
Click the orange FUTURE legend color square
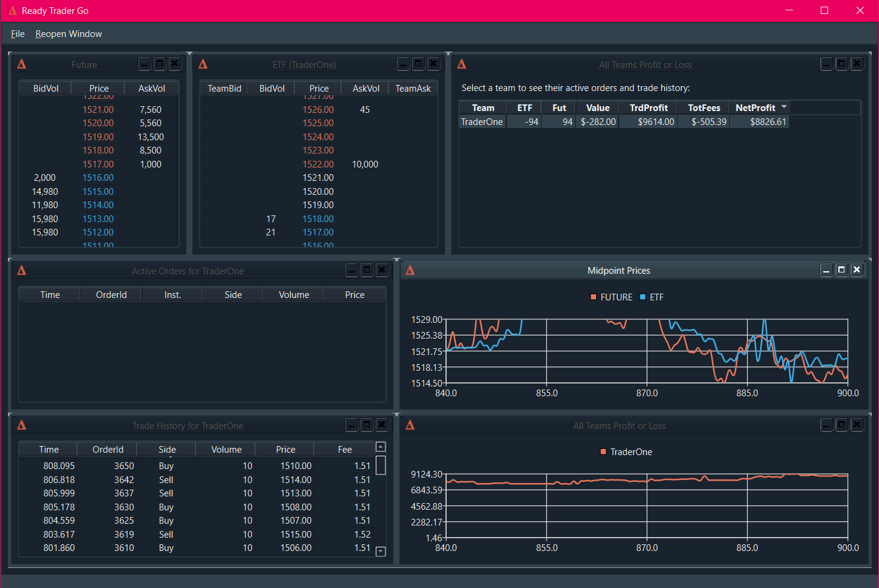(x=594, y=297)
